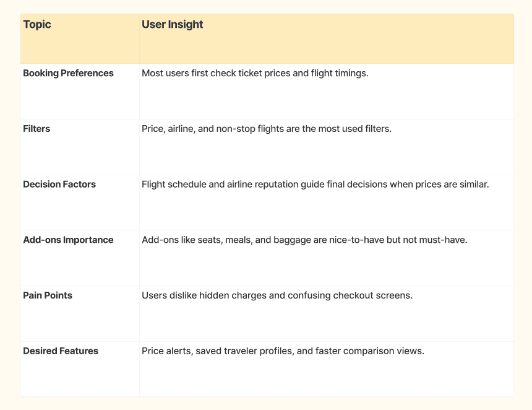The width and height of the screenshot is (532, 410).
Task: Click the insight about nice-to-have add-ons
Action: tap(304, 240)
